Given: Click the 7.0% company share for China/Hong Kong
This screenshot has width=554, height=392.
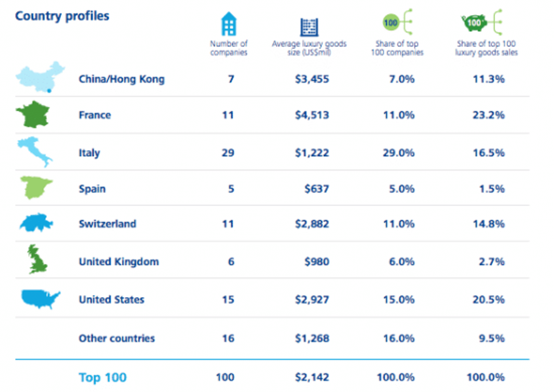Looking at the screenshot, I should click(x=402, y=79).
